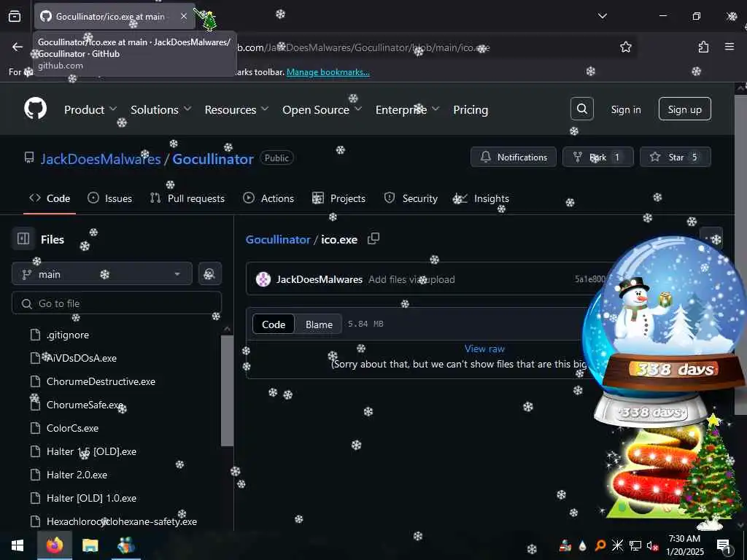Switch to the Insights tab

[x=481, y=198]
